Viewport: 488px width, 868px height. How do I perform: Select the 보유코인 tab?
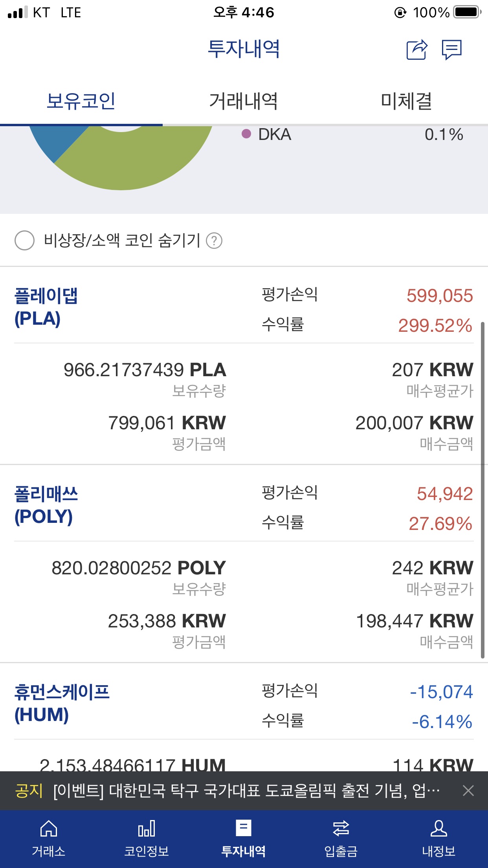[81, 101]
